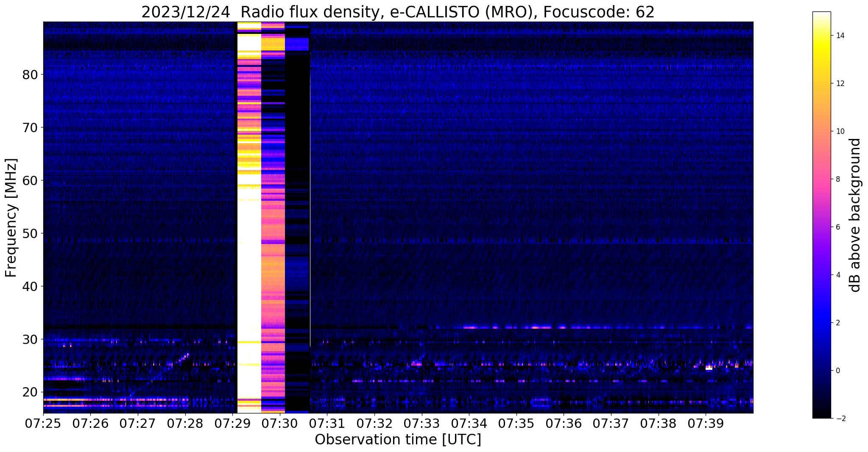Screen dimensions: 868x452
Task: Click the colorbar tick label 10
Action: tap(840, 131)
